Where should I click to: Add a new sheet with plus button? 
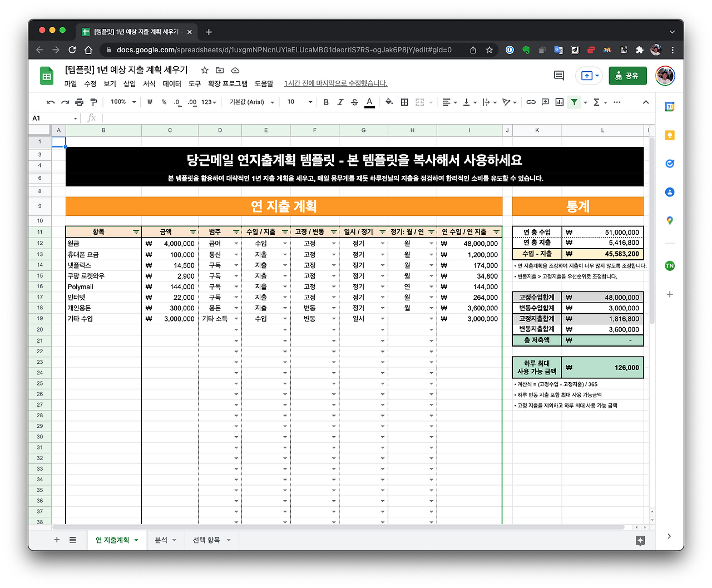point(57,540)
